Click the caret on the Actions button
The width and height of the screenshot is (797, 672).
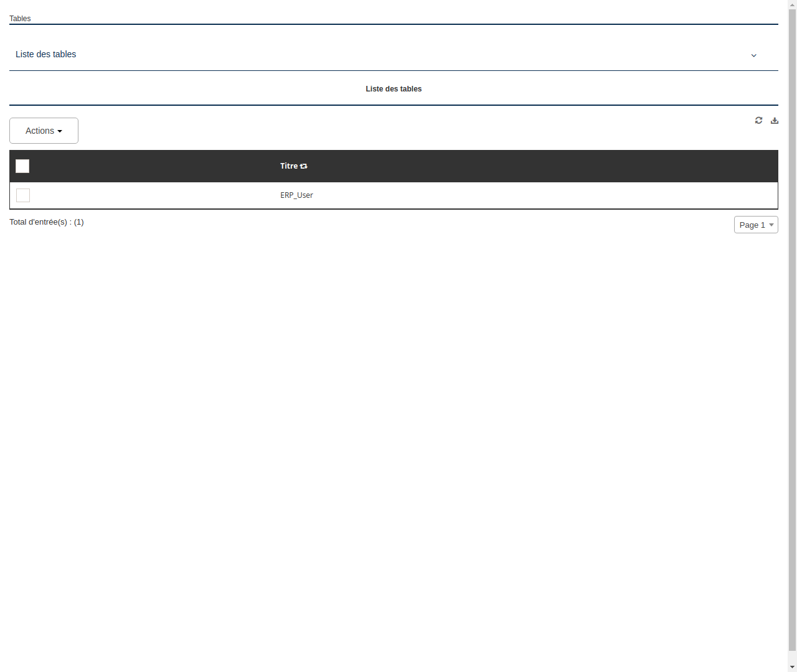[x=60, y=131]
